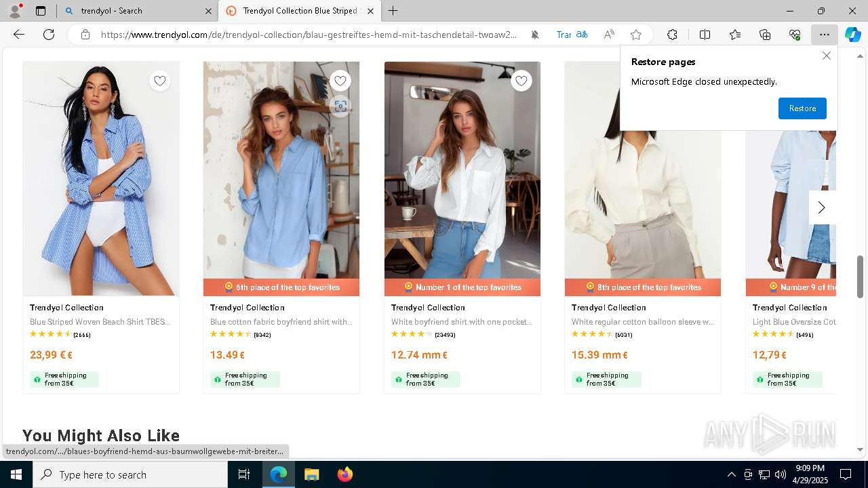Open notification permission bell icon
Viewport: 868px width, 488px height.
tap(535, 35)
